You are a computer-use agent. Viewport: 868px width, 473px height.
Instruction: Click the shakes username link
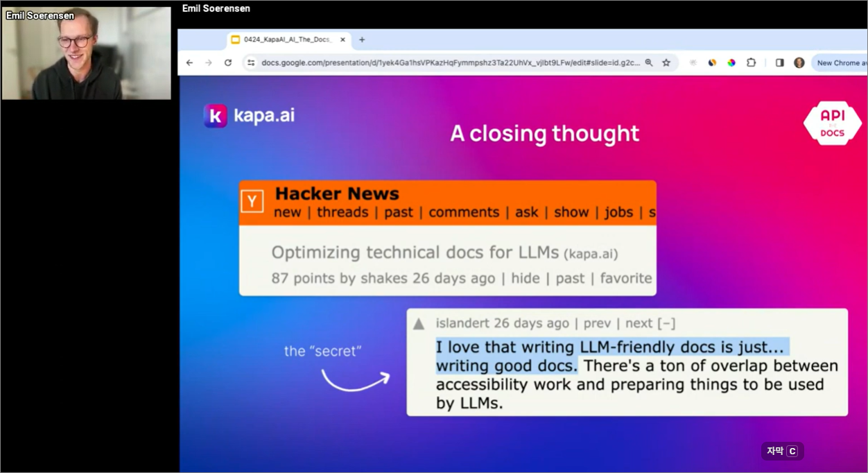click(x=384, y=278)
